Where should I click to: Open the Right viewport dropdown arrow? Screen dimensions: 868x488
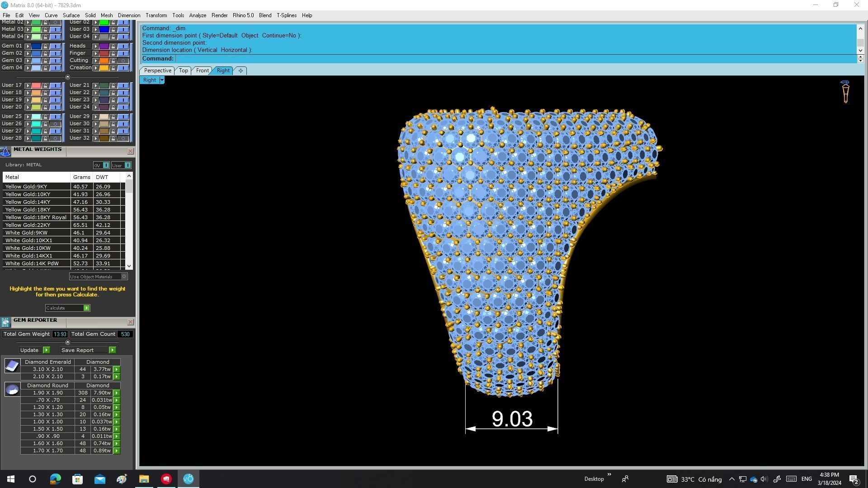[x=162, y=80]
